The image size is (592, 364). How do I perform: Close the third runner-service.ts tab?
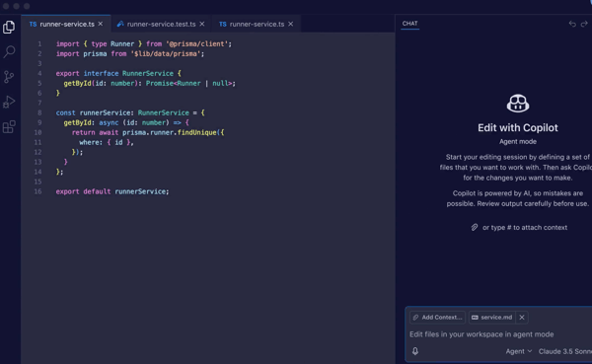coord(290,24)
